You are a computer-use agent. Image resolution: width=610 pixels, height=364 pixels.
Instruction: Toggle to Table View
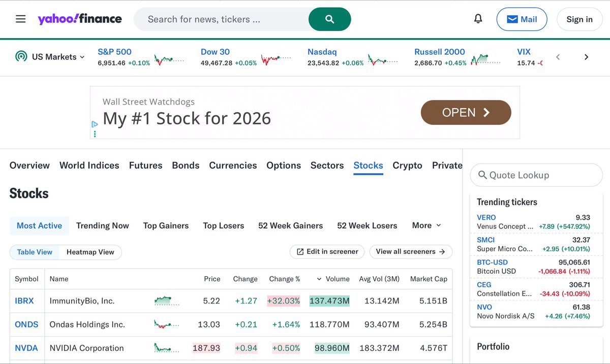click(x=35, y=252)
